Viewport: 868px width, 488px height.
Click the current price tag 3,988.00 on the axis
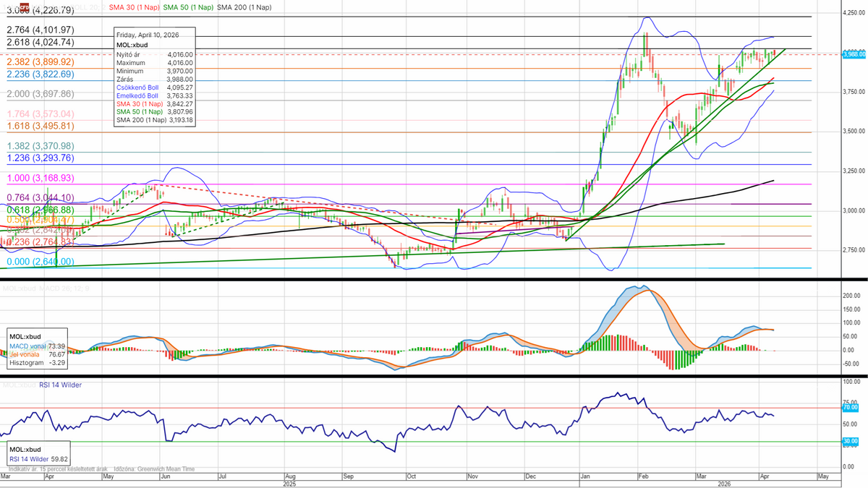(855, 54)
